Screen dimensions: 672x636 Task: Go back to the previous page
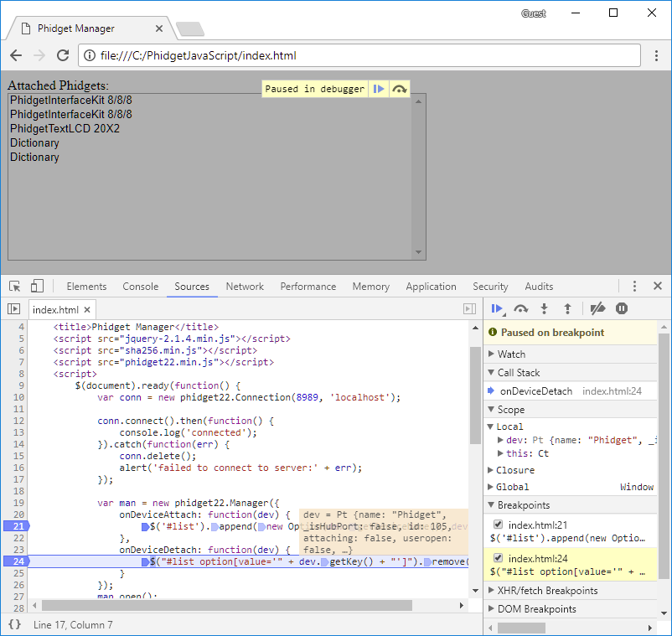coord(16,55)
